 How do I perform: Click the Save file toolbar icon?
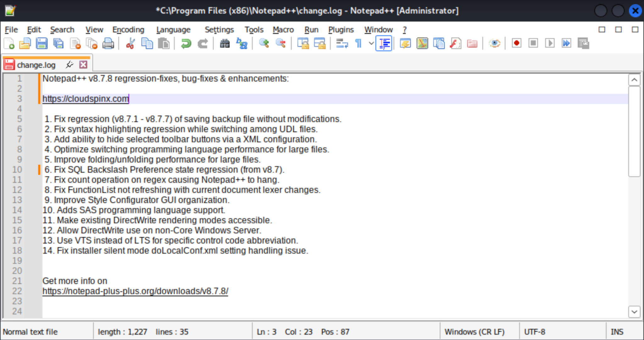point(42,43)
